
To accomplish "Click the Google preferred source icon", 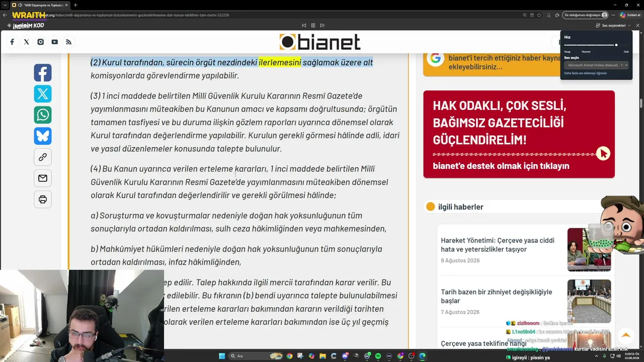I will [435, 58].
